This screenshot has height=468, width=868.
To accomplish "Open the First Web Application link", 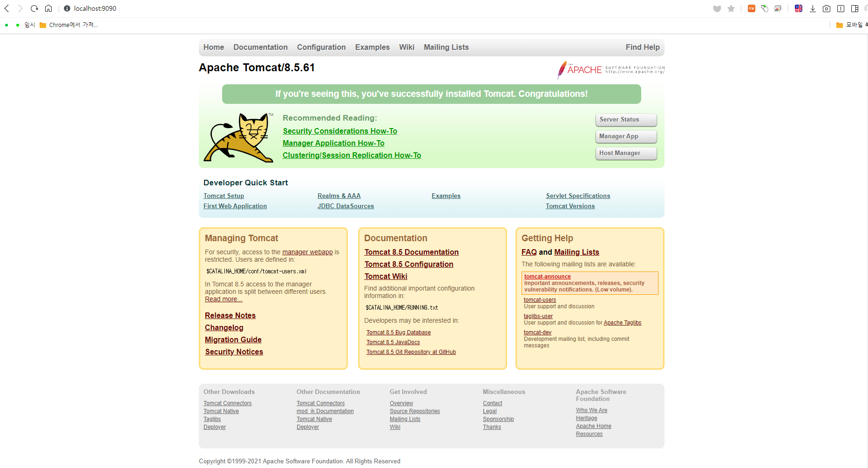I will click(x=235, y=206).
